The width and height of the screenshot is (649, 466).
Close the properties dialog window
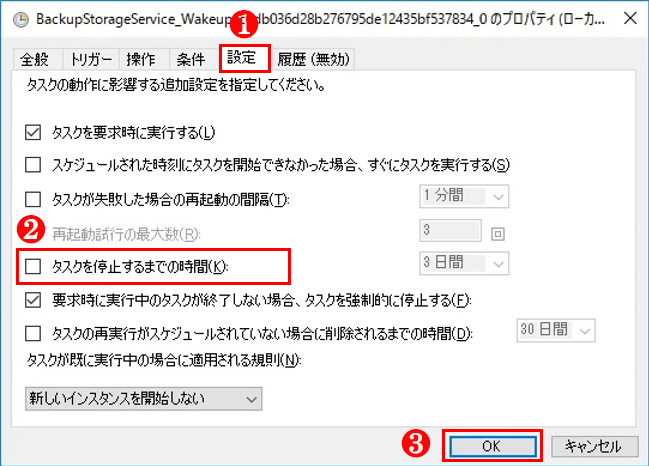coord(630,18)
